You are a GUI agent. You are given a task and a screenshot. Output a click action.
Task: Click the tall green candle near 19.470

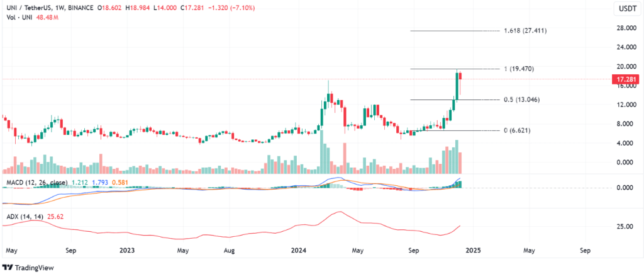(x=457, y=86)
